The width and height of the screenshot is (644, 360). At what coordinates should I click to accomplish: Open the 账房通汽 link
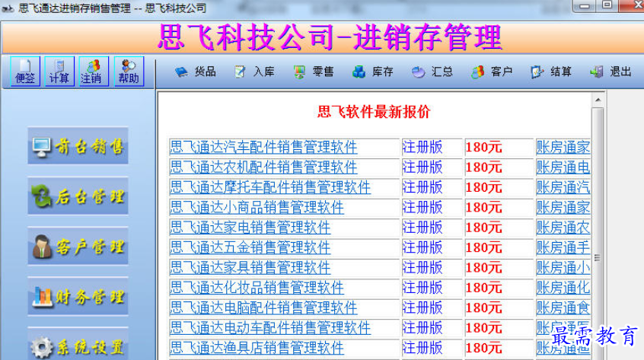(563, 187)
